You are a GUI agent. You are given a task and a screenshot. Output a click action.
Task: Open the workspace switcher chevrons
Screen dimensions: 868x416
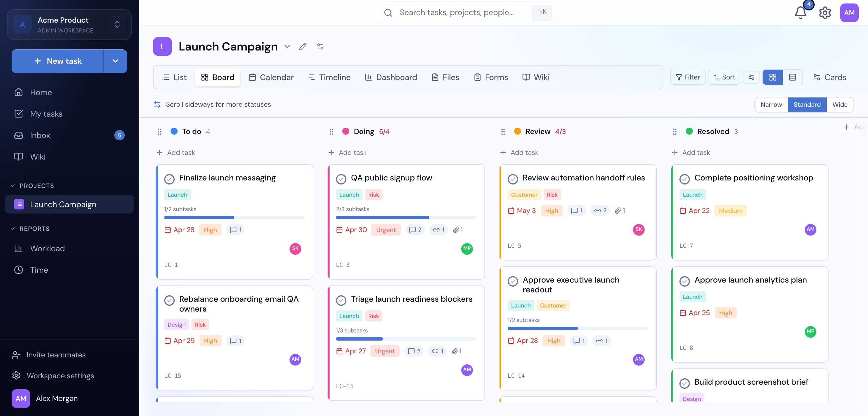click(117, 25)
